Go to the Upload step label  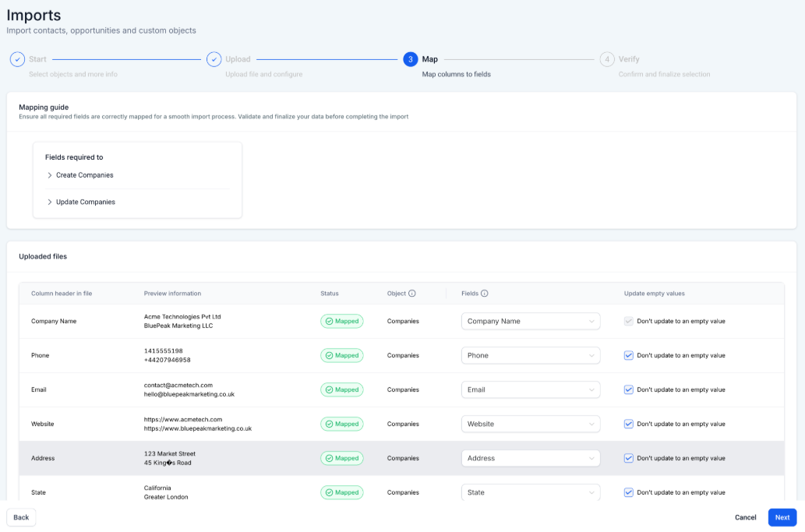point(238,59)
